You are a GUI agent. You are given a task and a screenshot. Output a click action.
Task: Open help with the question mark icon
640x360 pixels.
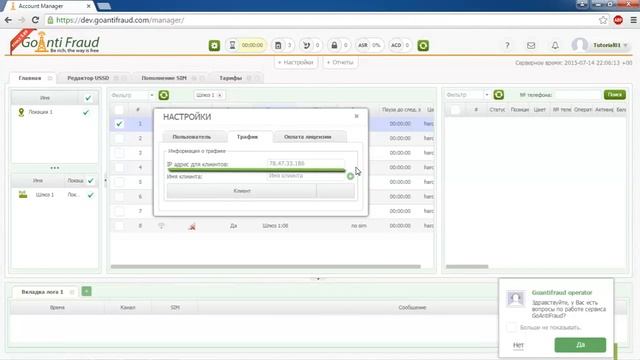[x=507, y=45]
